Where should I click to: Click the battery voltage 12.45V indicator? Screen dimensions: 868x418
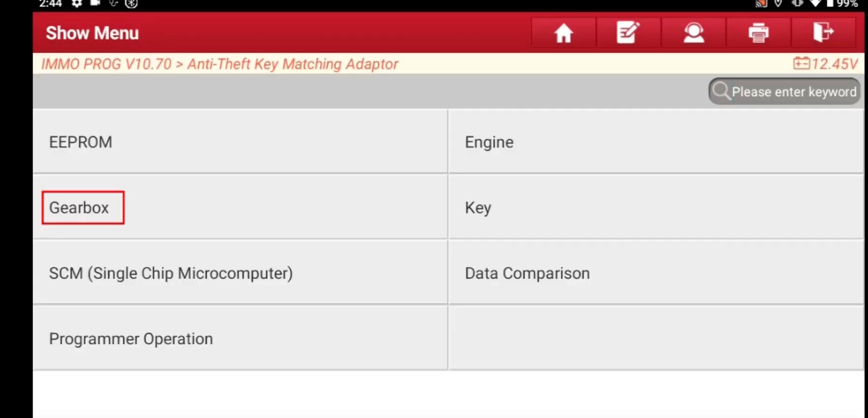[825, 64]
